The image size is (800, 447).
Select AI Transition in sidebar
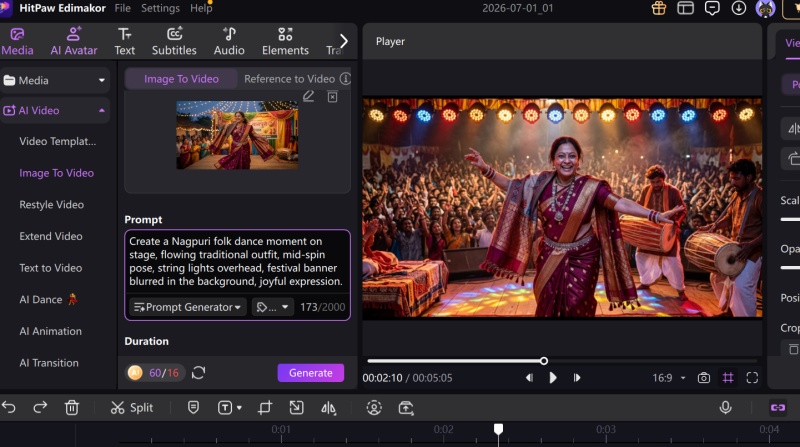point(49,363)
